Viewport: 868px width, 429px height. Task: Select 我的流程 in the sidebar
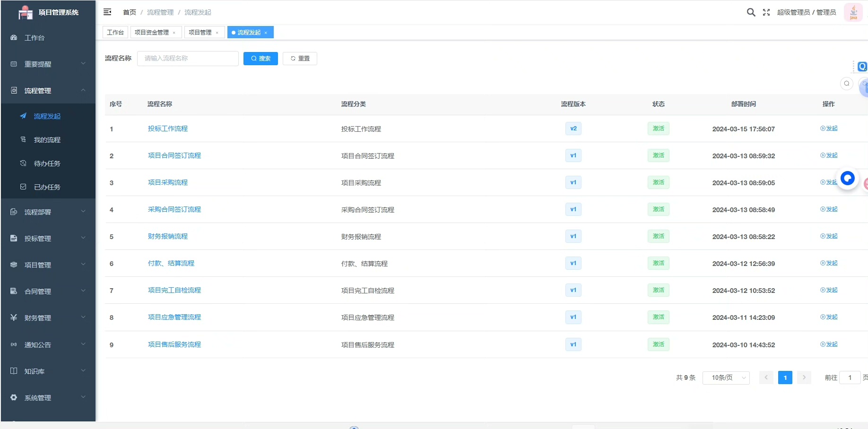(47, 140)
